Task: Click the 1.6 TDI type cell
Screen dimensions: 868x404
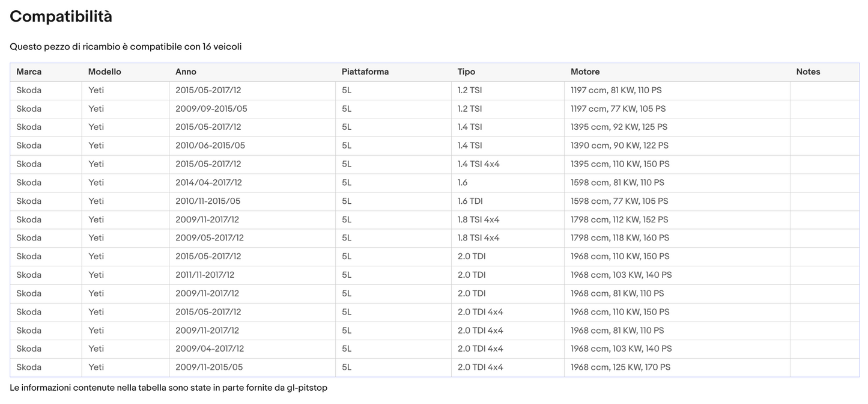Action: pos(470,201)
